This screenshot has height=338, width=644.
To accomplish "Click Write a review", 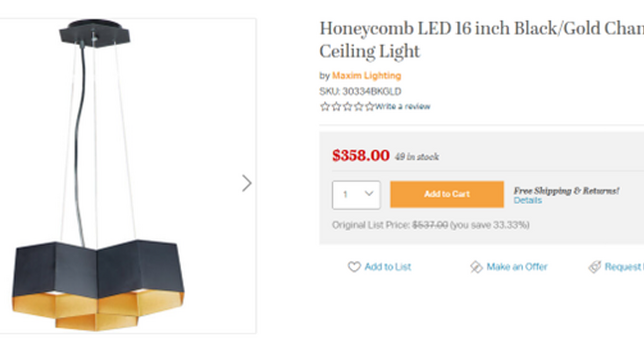I will tap(401, 106).
